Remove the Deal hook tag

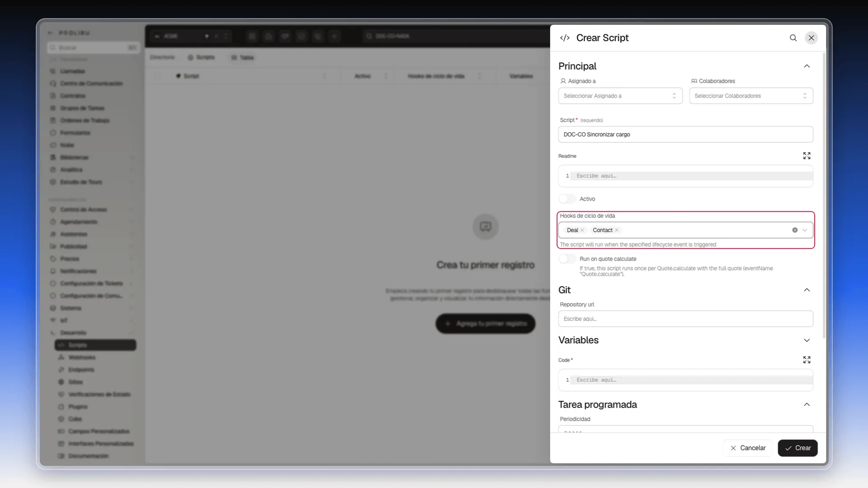[x=582, y=230]
